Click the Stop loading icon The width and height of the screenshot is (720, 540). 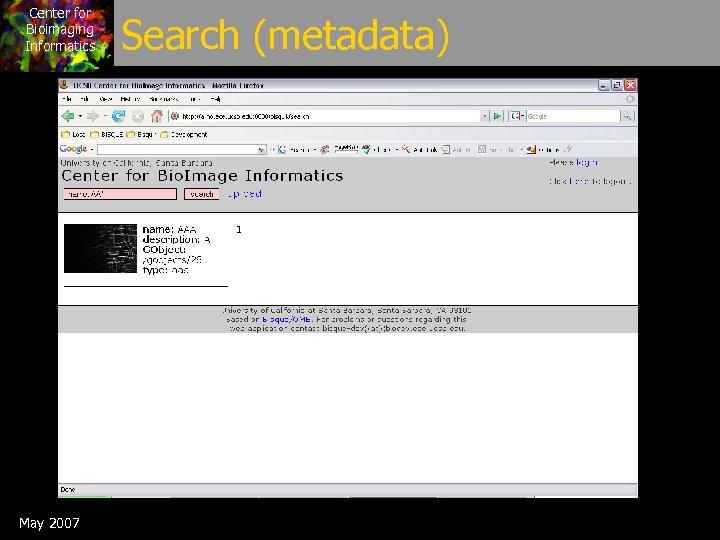point(138,116)
